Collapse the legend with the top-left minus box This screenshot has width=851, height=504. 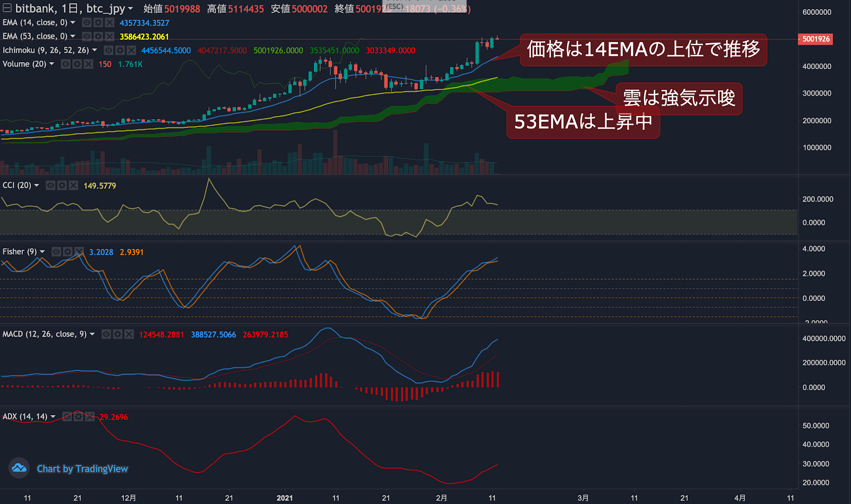(7, 8)
